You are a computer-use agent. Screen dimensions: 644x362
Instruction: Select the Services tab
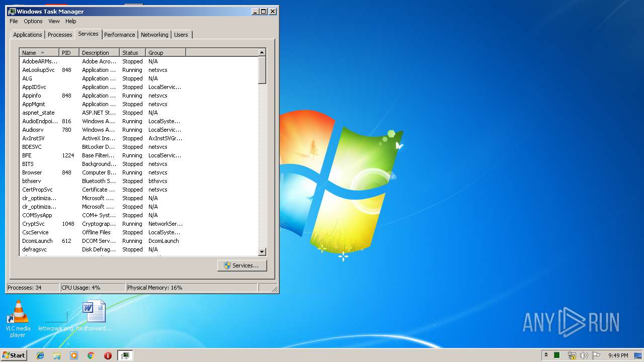pos(88,34)
